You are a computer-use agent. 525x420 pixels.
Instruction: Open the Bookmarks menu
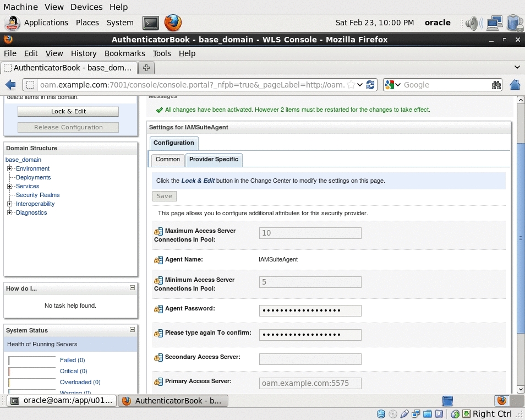(124, 53)
